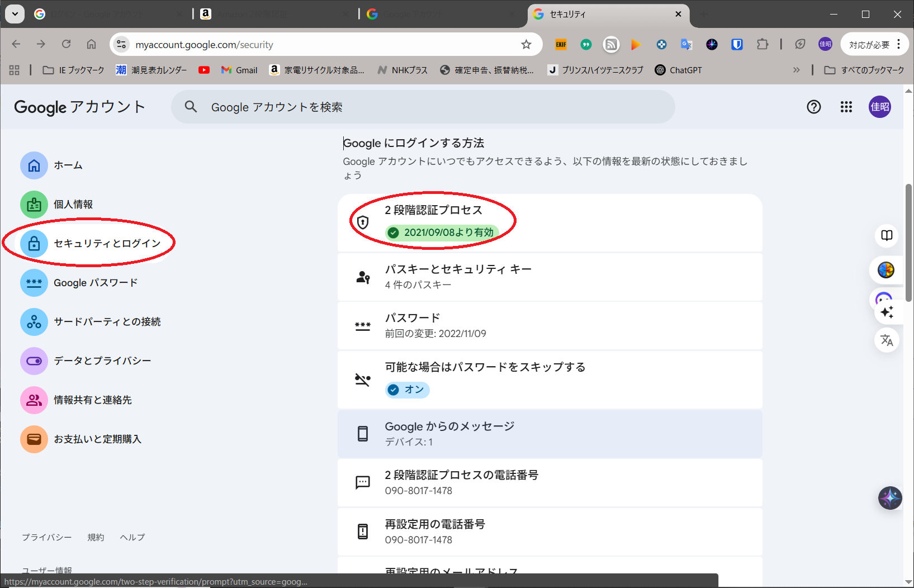Image resolution: width=914 pixels, height=588 pixels.
Task: Open the tab search dropdown arrow
Action: (x=15, y=14)
